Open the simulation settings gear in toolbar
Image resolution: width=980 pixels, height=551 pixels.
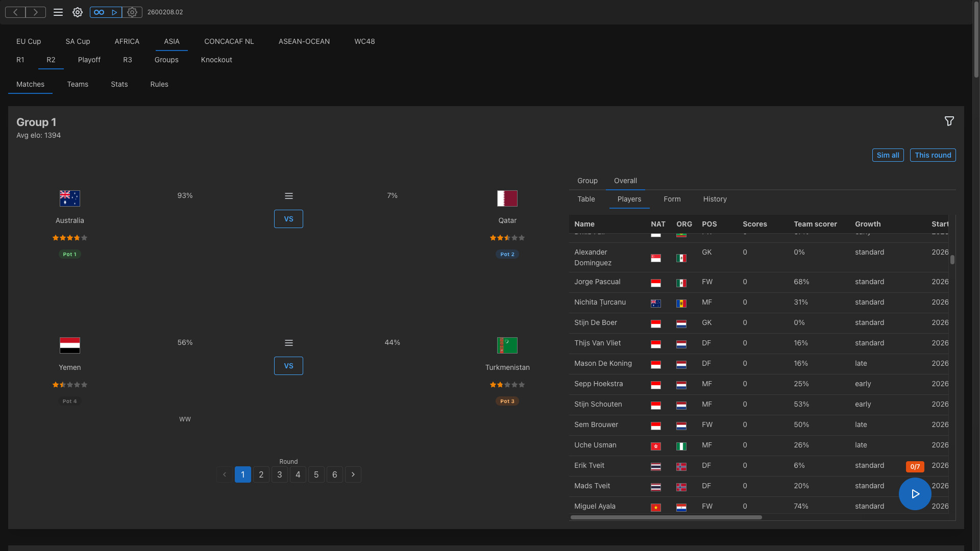point(132,12)
